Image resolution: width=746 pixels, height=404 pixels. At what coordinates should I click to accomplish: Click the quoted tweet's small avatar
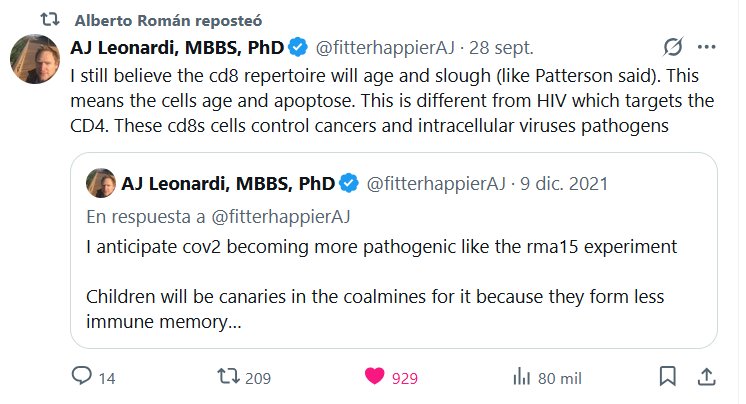click(x=100, y=183)
